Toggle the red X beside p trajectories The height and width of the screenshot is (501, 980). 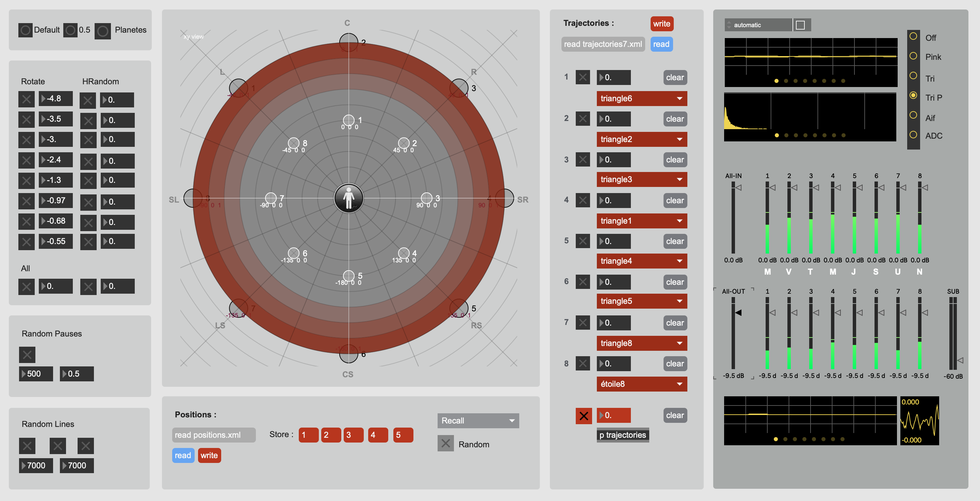583,416
